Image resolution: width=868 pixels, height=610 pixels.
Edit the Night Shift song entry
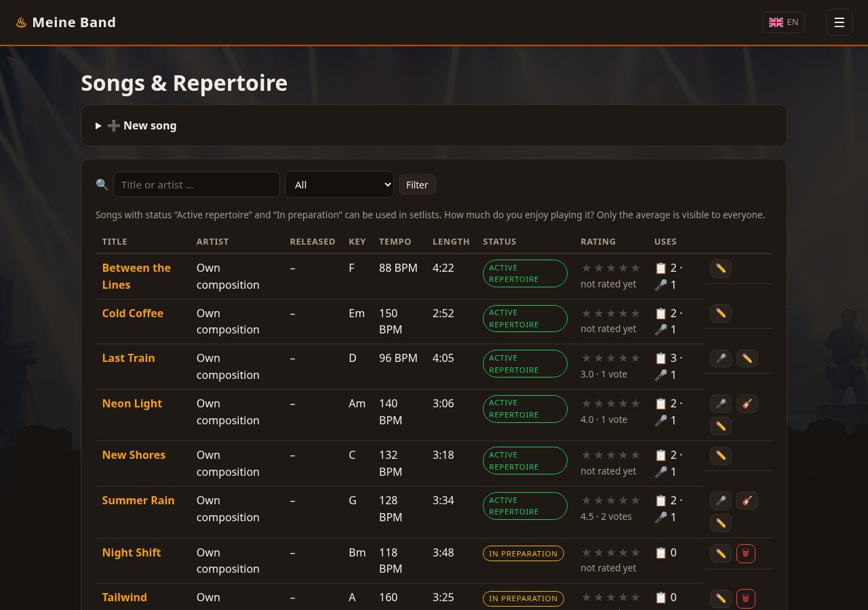[721, 553]
